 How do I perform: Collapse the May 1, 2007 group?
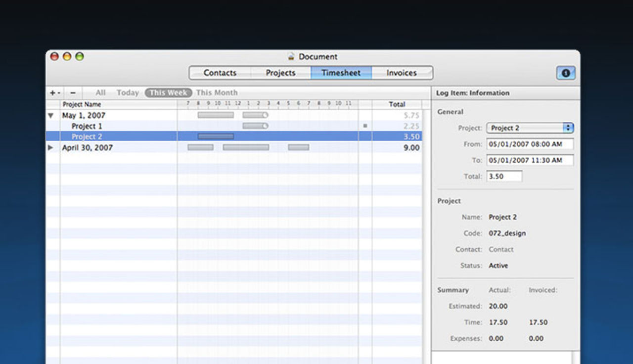pyautogui.click(x=50, y=116)
